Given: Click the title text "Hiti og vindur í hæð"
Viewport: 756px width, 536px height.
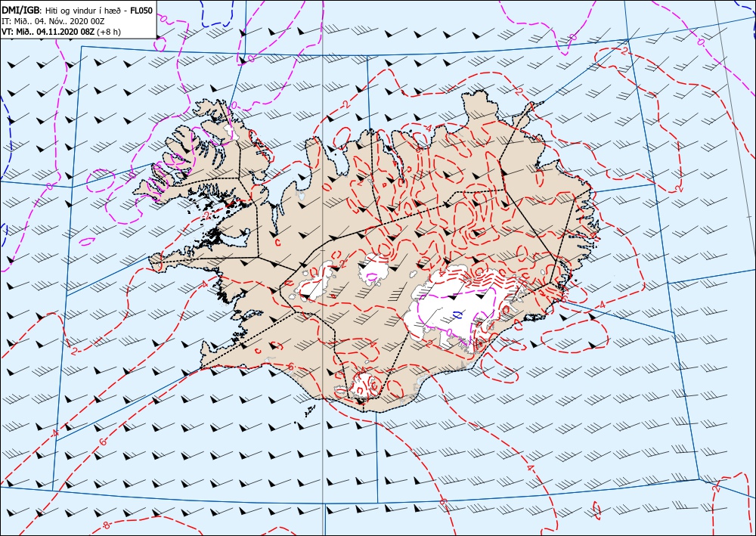Looking at the screenshot, I should 83,11.
